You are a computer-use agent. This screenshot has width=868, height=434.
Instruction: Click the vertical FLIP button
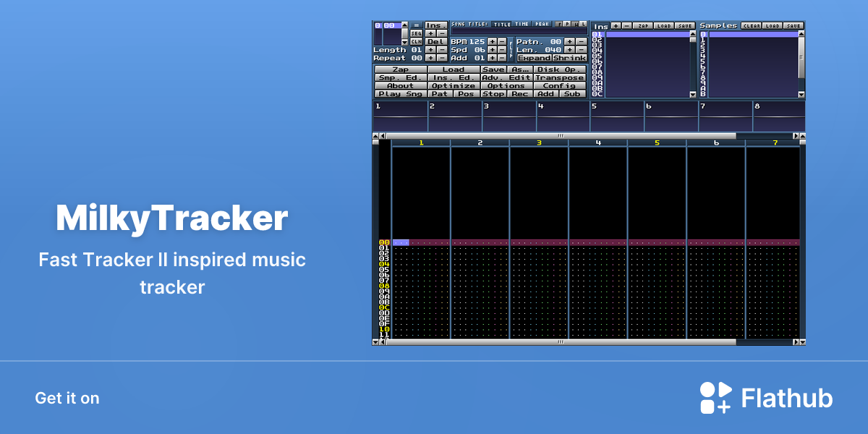pyautogui.click(x=511, y=49)
